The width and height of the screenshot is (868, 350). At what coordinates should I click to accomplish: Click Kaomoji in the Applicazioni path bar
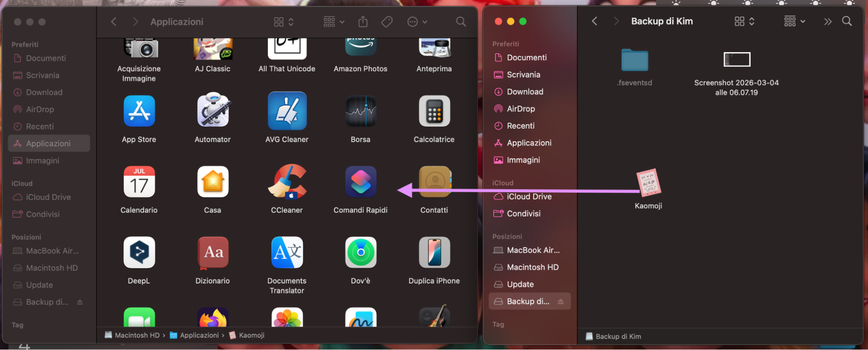coord(247,335)
